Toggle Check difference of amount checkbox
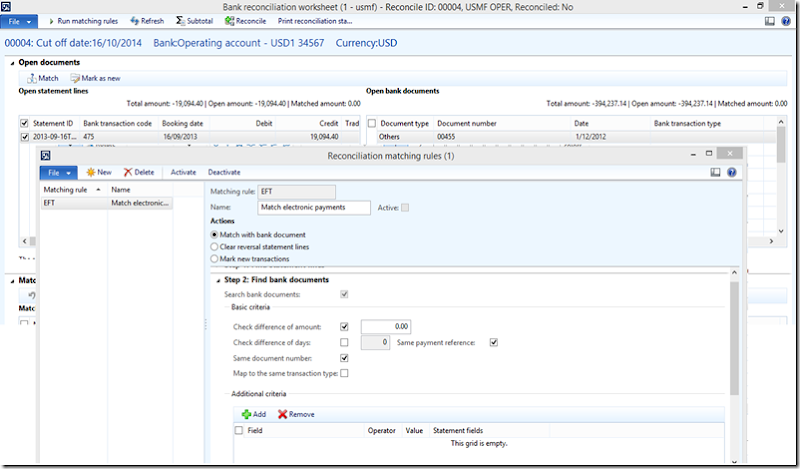Screen dimensions: 800x469 click(x=344, y=327)
